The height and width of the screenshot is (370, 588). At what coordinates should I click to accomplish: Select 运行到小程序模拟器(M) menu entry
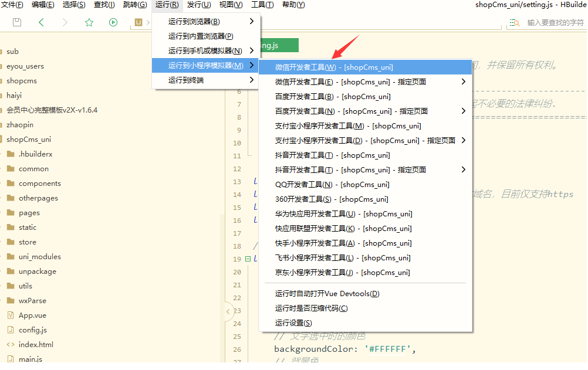(205, 65)
